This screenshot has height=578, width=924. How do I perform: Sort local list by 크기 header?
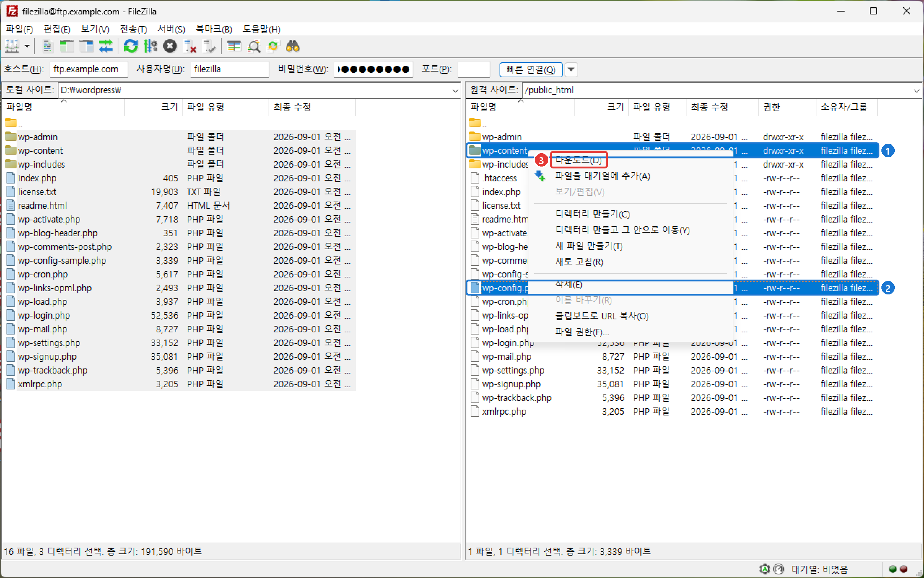coord(153,107)
